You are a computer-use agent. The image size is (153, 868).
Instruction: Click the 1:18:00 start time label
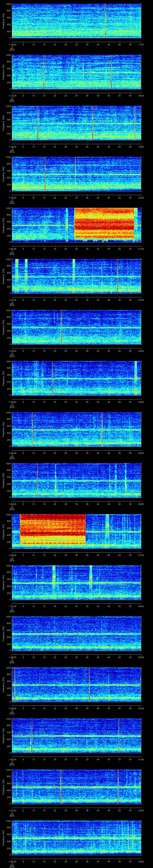(12, 147)
